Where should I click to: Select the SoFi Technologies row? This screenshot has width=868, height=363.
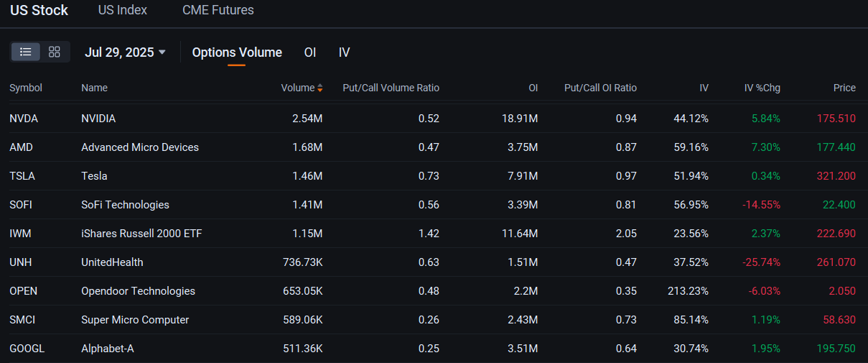125,205
